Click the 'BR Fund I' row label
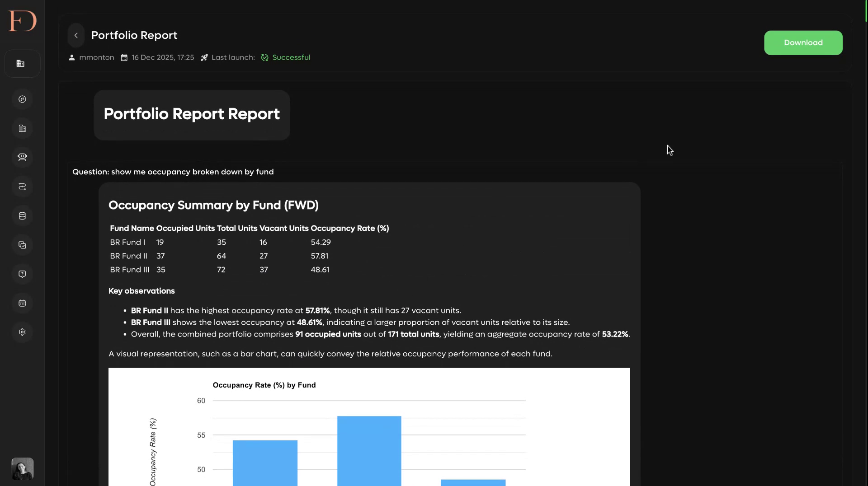This screenshot has width=868, height=486. click(x=127, y=243)
